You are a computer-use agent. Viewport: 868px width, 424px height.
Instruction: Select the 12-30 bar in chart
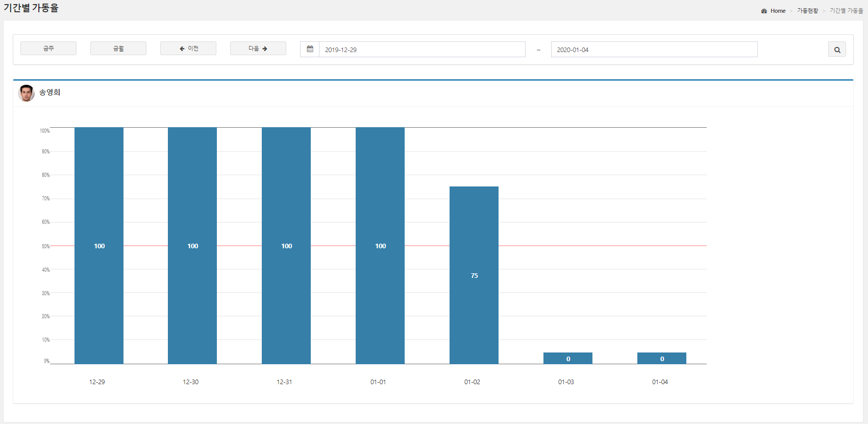pyautogui.click(x=192, y=245)
